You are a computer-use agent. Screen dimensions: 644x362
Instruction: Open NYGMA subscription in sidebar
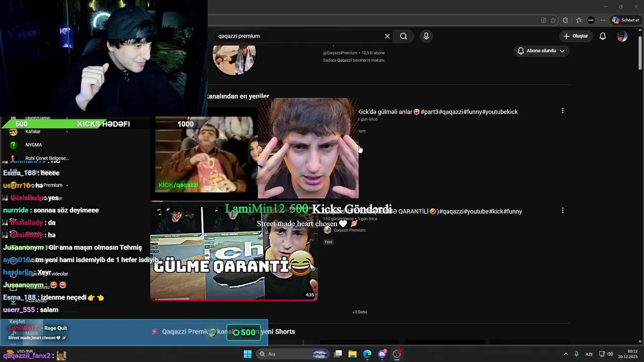coord(34,145)
